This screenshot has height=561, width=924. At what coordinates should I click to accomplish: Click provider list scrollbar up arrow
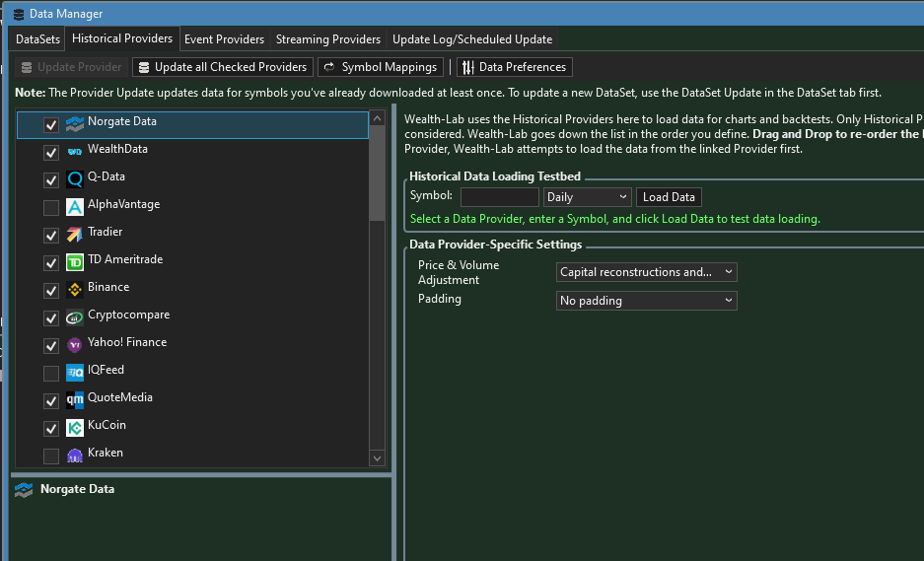pyautogui.click(x=377, y=118)
